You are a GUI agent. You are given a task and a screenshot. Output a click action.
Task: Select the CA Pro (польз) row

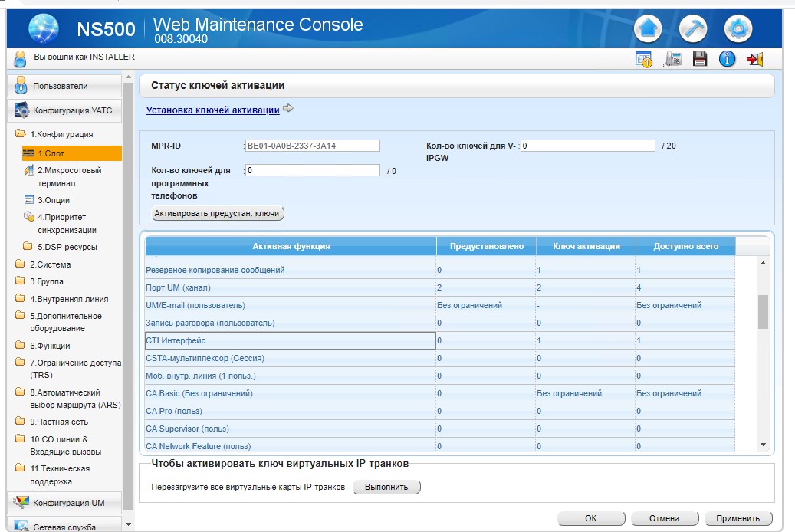click(x=440, y=411)
